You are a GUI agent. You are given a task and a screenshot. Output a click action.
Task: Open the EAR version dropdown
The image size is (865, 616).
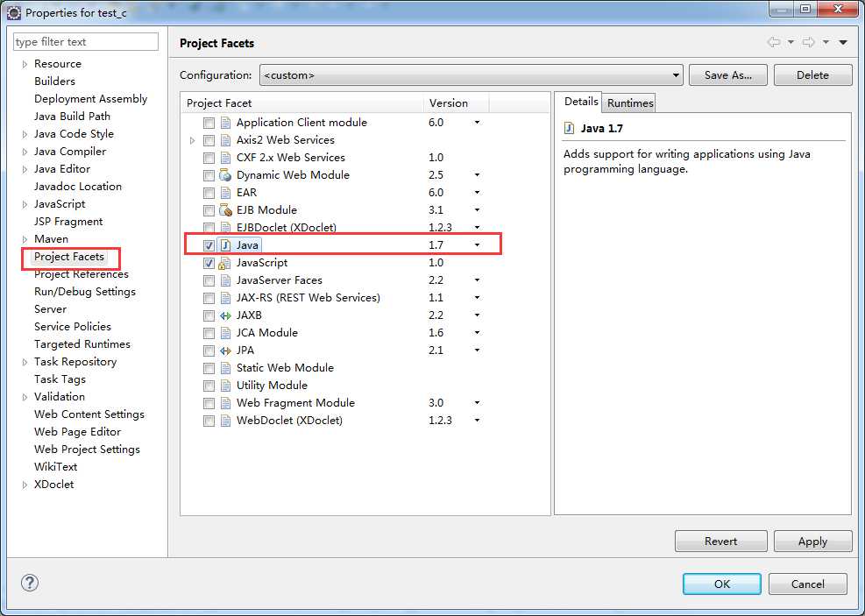(477, 193)
